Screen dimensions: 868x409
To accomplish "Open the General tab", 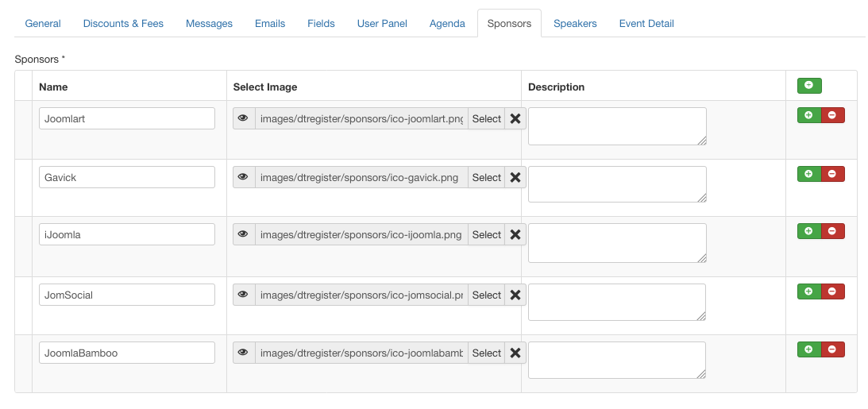I will [43, 23].
